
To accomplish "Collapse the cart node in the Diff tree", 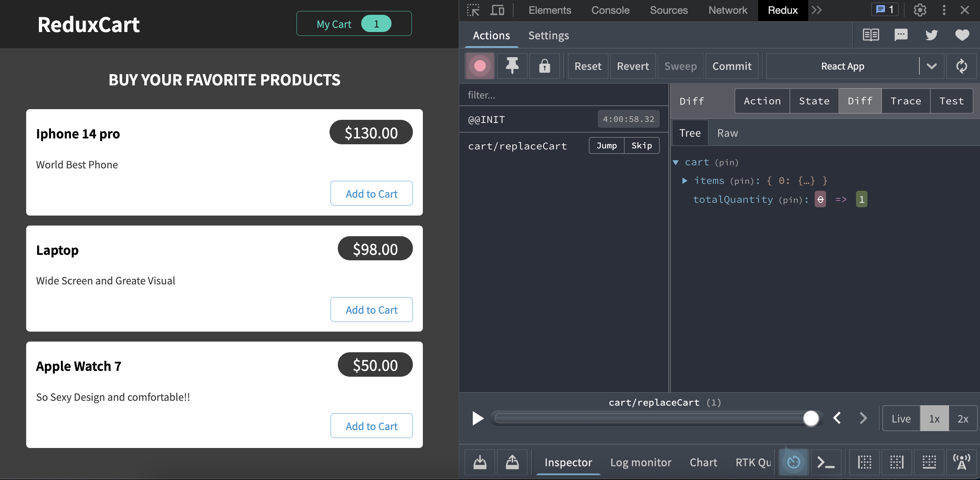I will (x=676, y=162).
